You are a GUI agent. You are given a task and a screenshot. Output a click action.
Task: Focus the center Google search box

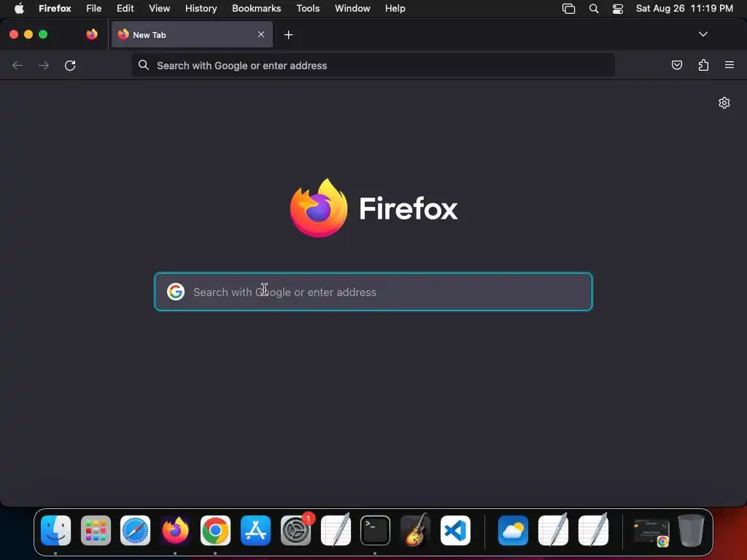[373, 292]
